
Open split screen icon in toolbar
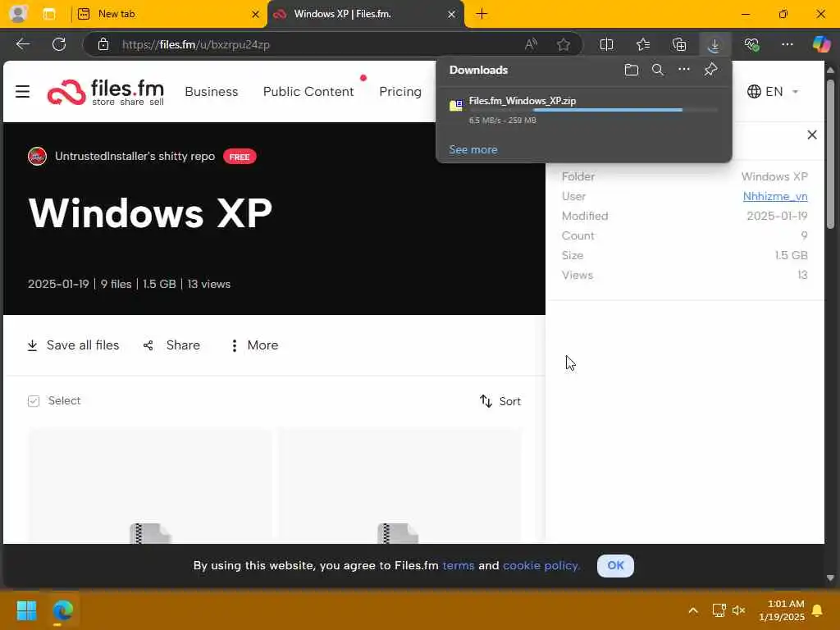[x=606, y=44]
